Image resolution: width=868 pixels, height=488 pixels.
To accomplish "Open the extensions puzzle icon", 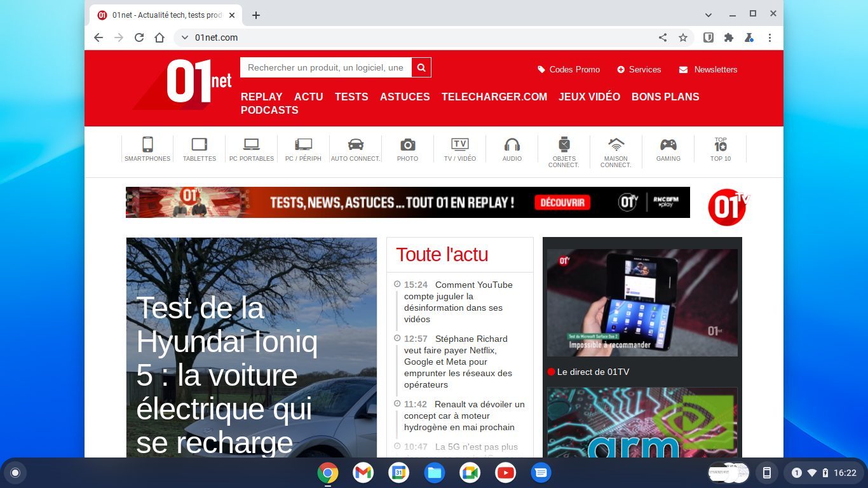I will coord(729,37).
